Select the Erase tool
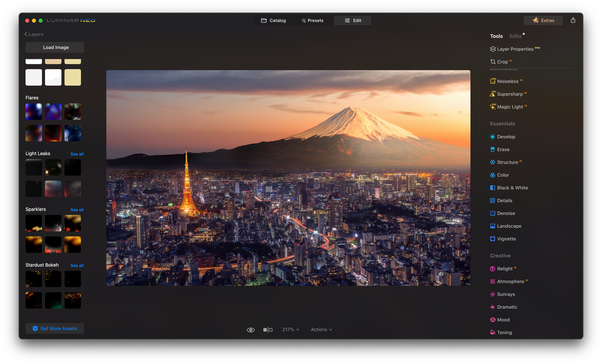Viewport: 602px width, 364px height. [x=502, y=149]
